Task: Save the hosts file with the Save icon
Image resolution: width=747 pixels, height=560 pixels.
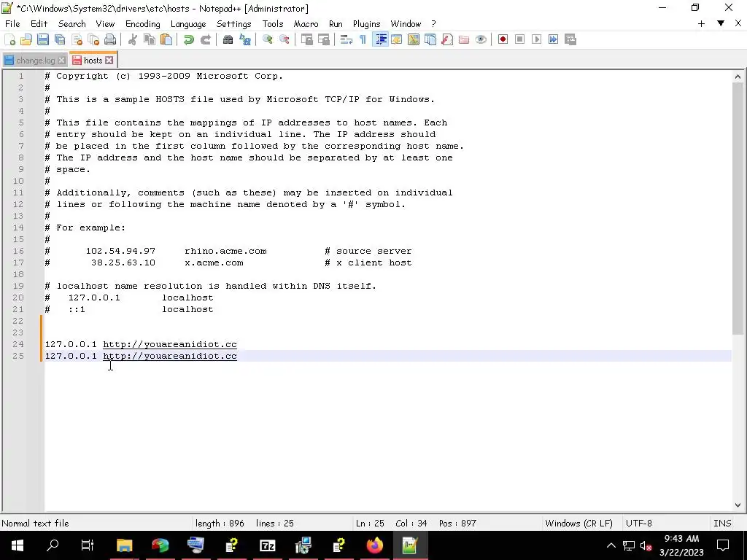Action: tap(43, 39)
